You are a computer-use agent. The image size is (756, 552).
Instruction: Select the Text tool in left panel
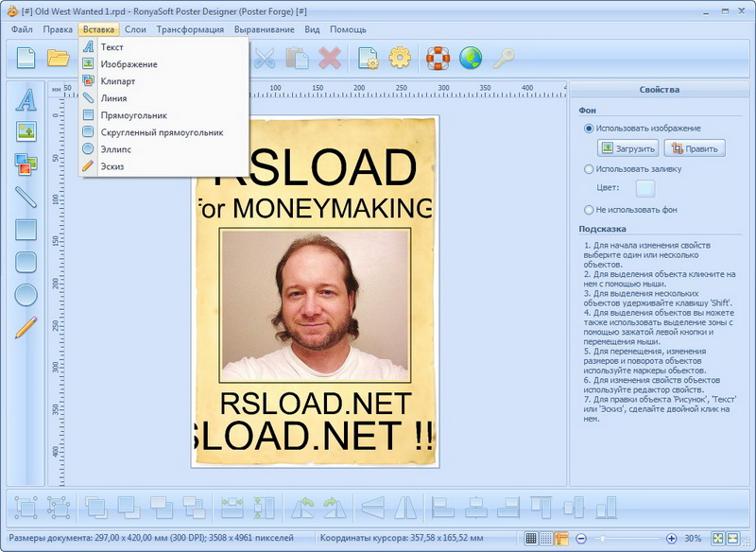click(26, 100)
